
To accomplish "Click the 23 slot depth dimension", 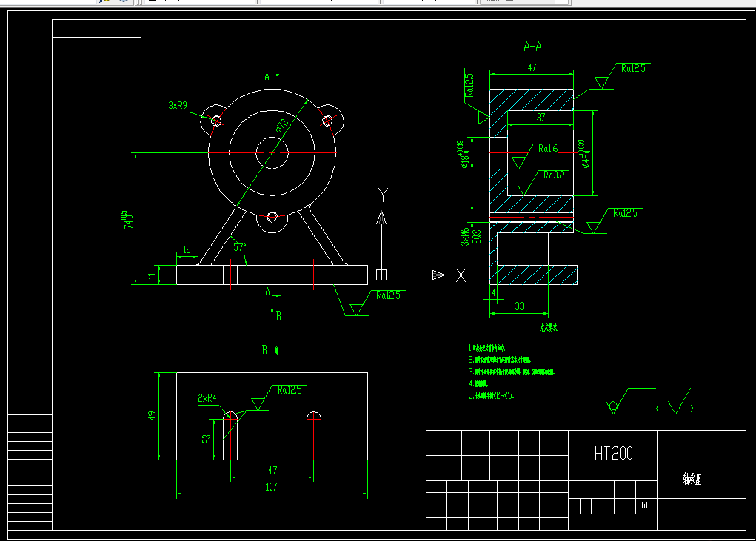I will (x=207, y=439).
